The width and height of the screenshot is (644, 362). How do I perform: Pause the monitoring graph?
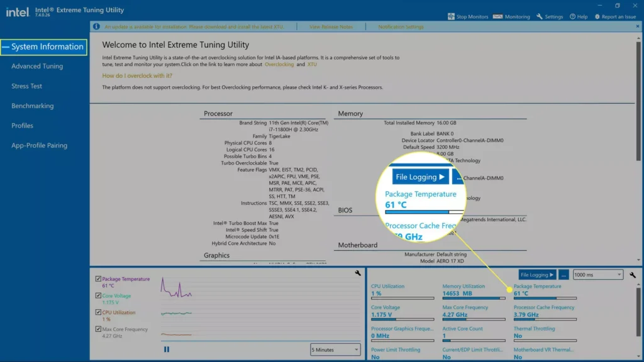[166, 349]
